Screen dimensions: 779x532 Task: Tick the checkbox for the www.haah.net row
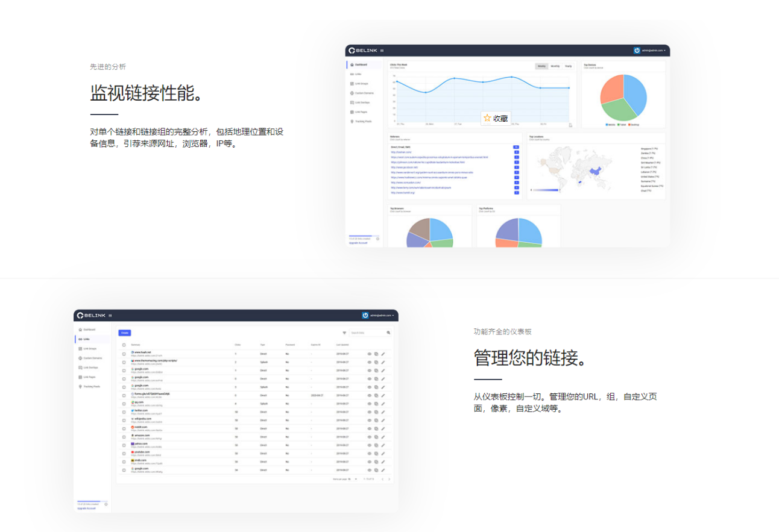click(x=124, y=354)
